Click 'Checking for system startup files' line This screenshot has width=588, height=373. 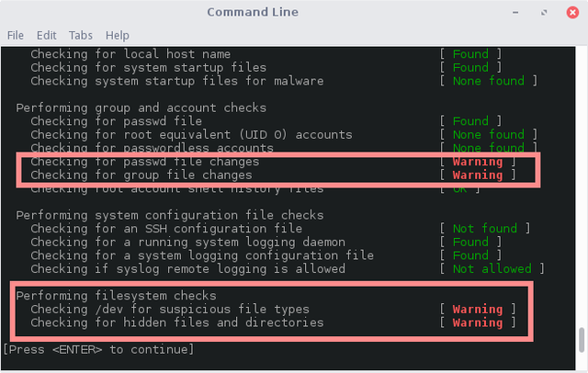pos(148,68)
